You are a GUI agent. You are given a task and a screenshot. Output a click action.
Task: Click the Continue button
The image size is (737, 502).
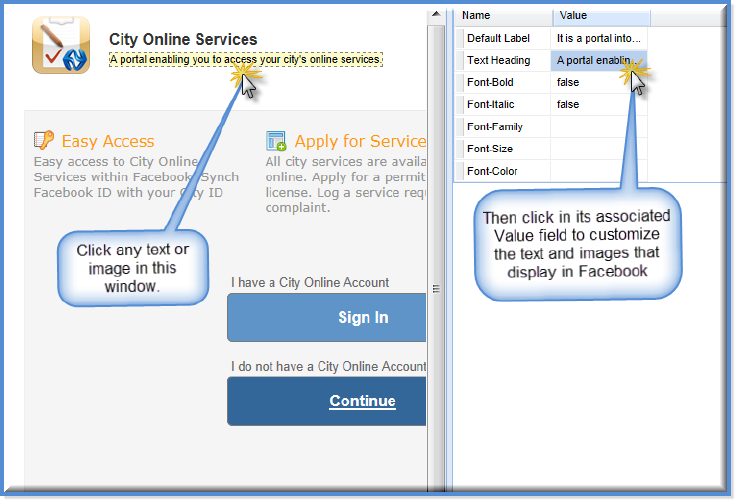[327, 401]
